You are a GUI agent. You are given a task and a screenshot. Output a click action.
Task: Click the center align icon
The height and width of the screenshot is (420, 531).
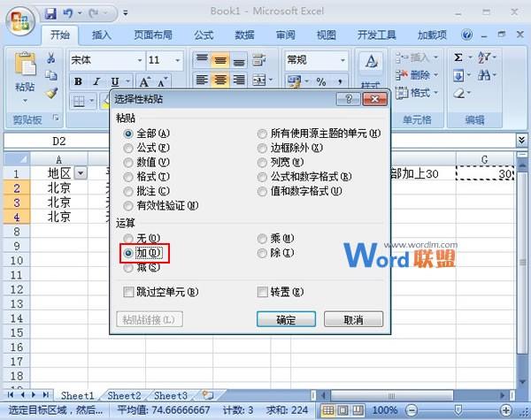(x=220, y=80)
